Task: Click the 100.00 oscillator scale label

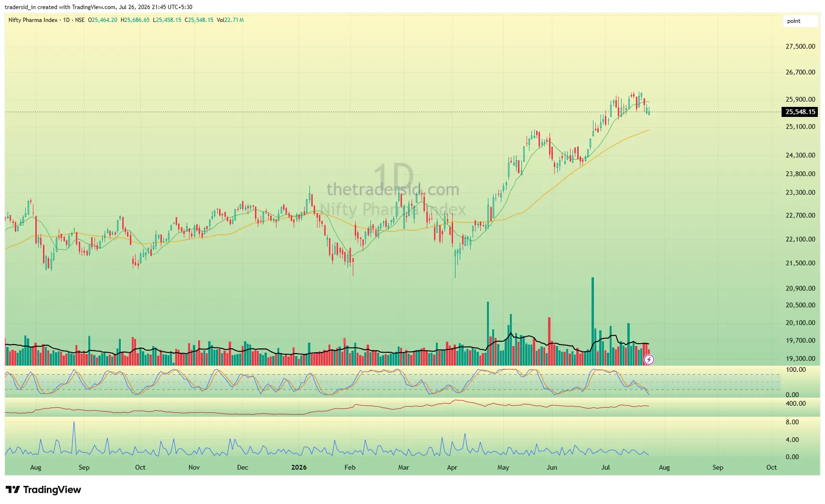Action: click(796, 369)
